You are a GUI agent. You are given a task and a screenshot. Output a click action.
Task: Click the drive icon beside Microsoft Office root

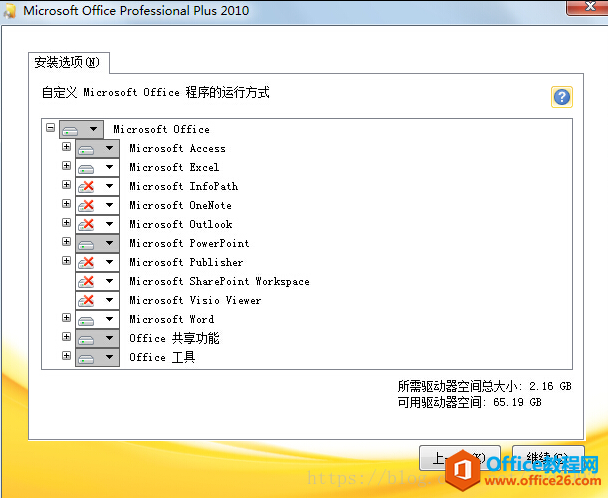[70, 130]
